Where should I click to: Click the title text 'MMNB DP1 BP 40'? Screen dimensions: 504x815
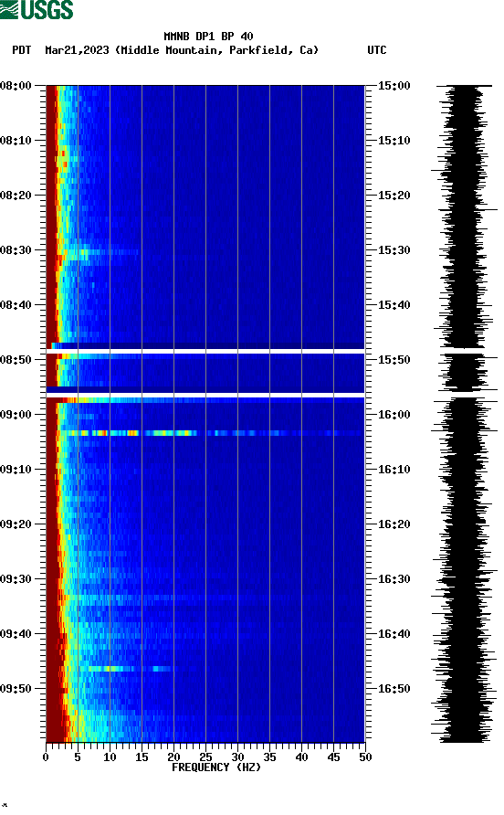(208, 37)
